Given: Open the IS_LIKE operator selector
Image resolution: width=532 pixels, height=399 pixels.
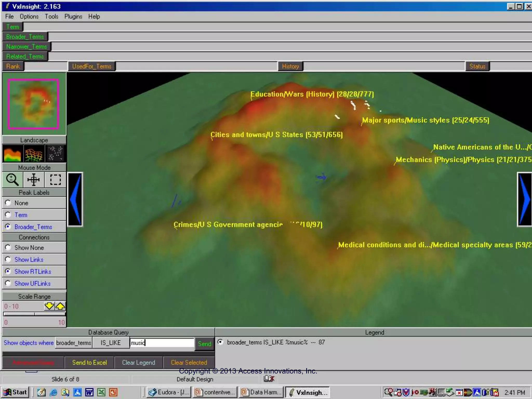Looking at the screenshot, I should [111, 343].
